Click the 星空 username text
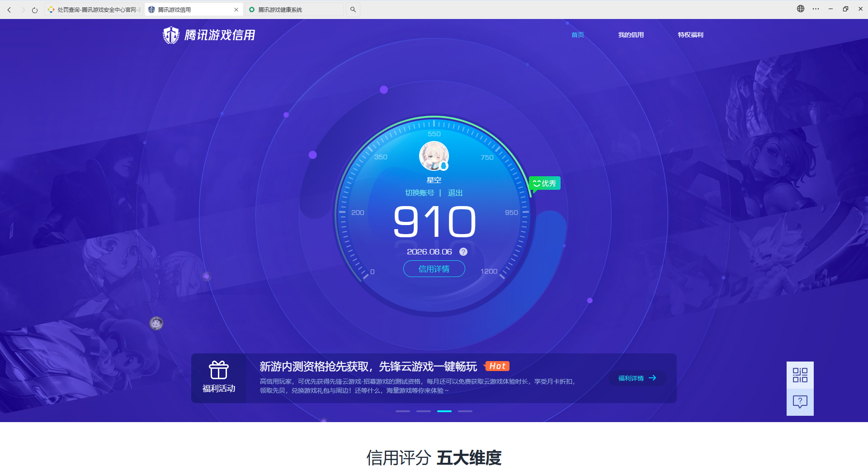Screen dimensions: 868x470 [434, 180]
